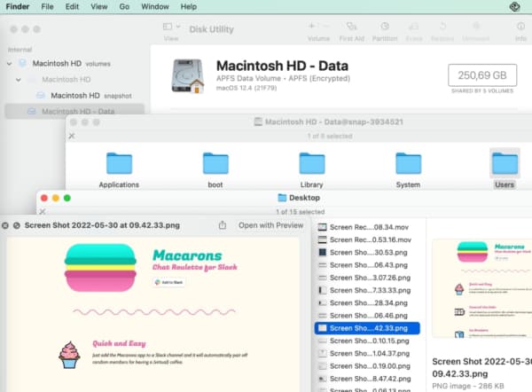
Task: Open the Finder menu
Action: (18, 6)
